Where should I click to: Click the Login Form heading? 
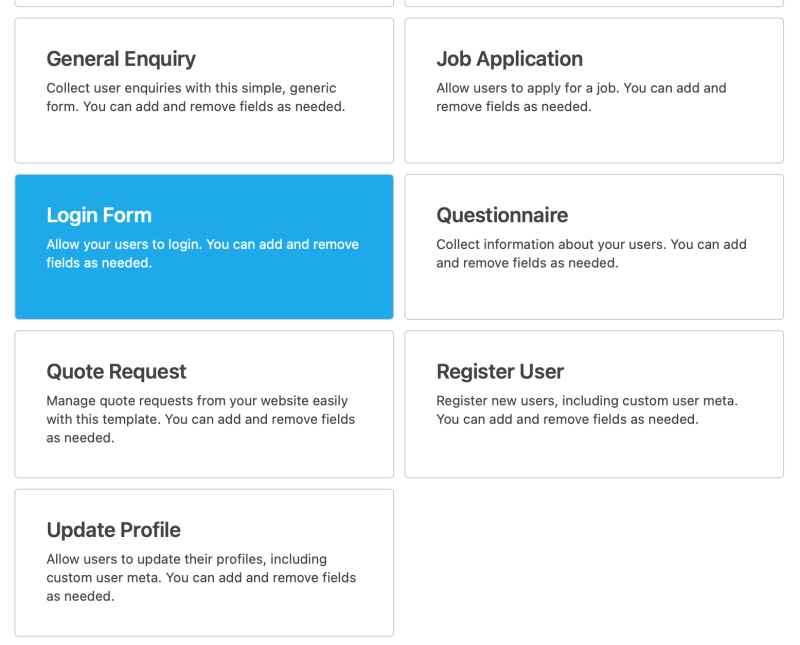pyautogui.click(x=99, y=215)
